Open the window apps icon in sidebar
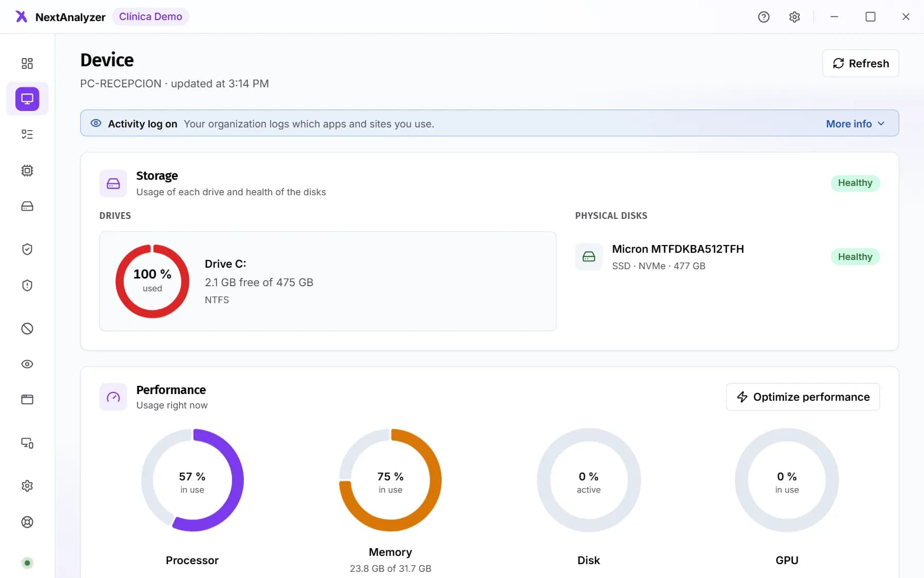The width and height of the screenshot is (924, 578). [27, 399]
